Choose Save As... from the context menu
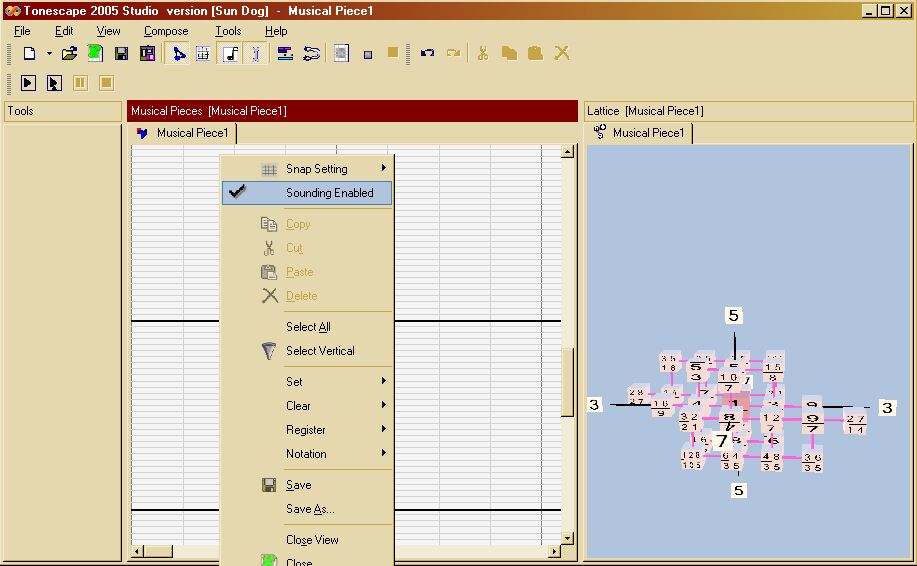The width and height of the screenshot is (917, 566). click(x=307, y=509)
